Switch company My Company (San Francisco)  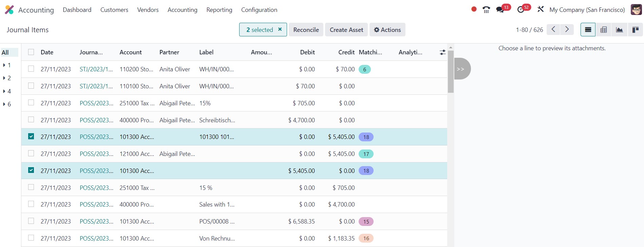[x=587, y=10]
